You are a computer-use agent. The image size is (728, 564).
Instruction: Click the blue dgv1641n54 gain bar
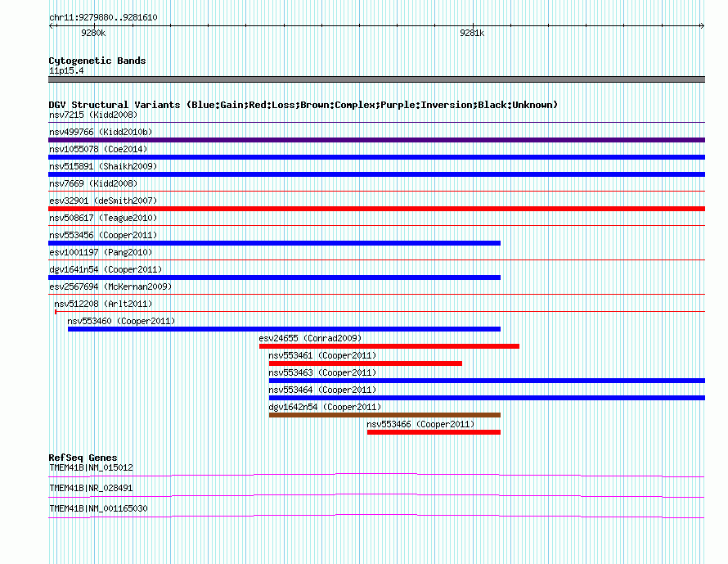click(x=274, y=277)
